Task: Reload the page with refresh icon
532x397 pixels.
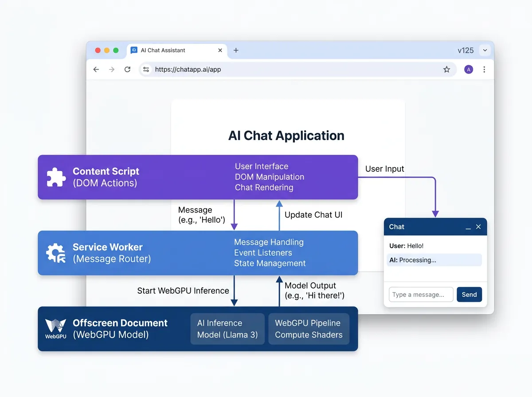Action: point(127,70)
